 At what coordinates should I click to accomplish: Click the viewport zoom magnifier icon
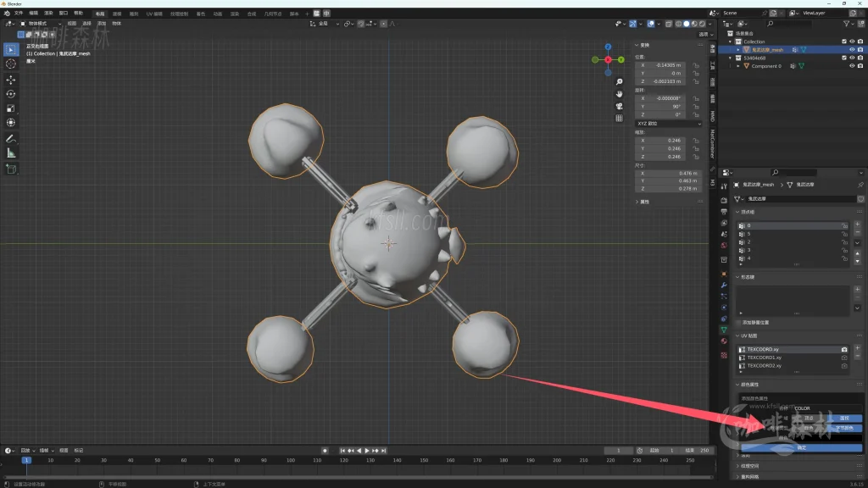pyautogui.click(x=620, y=81)
